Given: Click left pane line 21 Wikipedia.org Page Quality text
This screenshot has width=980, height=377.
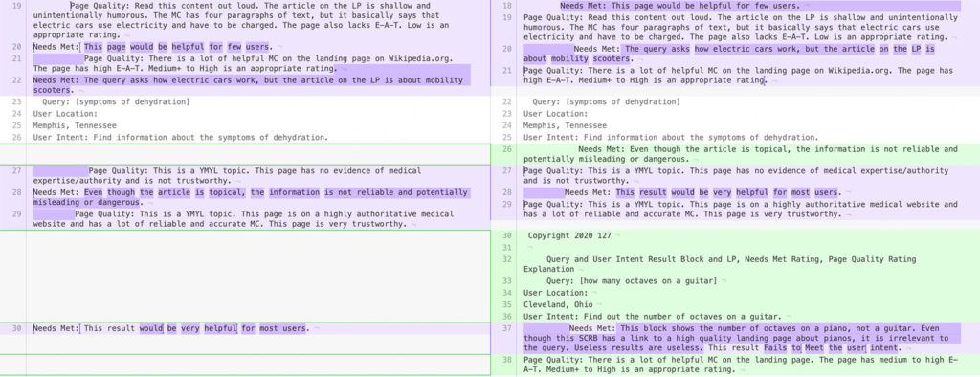Looking at the screenshot, I should coord(243,64).
